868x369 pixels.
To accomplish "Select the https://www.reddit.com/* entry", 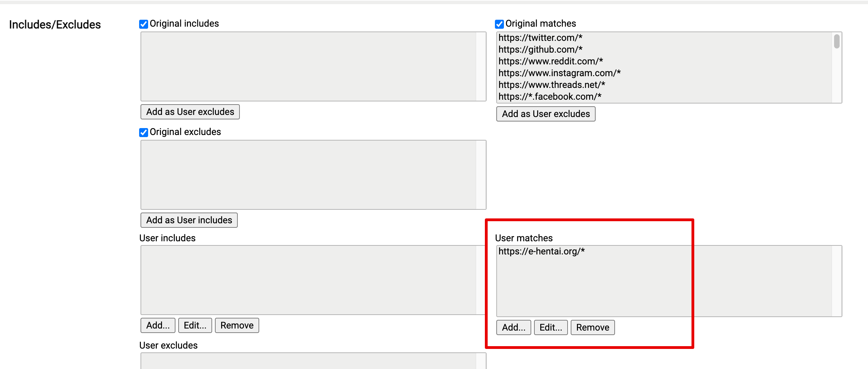I will tap(550, 61).
